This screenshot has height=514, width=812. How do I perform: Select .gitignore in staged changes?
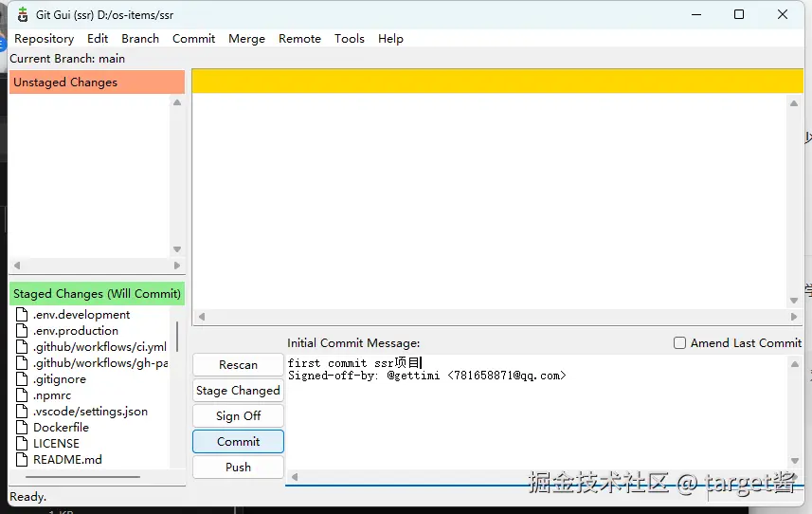[60, 378]
